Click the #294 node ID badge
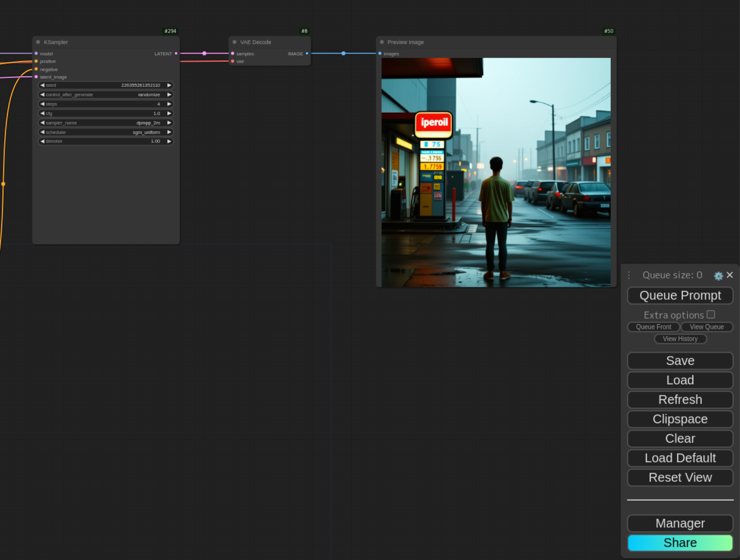 (x=170, y=31)
